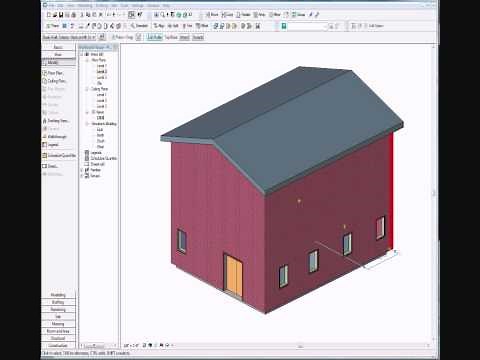Click the Zoom magnifier icon

coord(162,15)
